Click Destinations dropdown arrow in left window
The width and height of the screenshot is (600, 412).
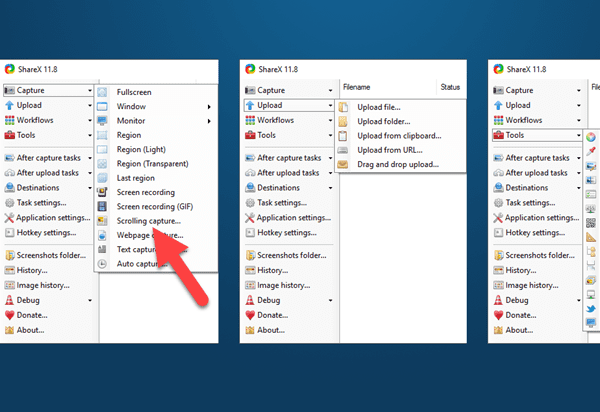(x=90, y=188)
